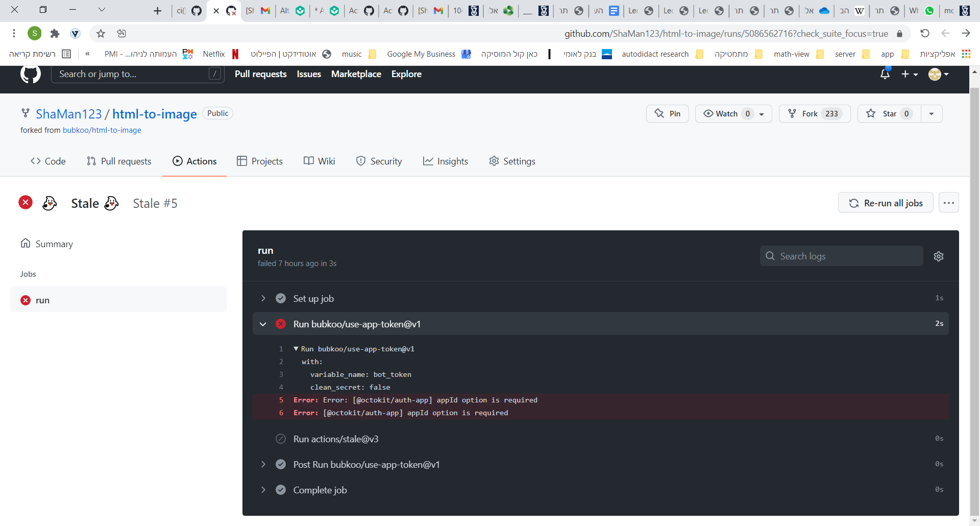Open the workflow log settings gear
This screenshot has width=980, height=526.
(x=939, y=256)
